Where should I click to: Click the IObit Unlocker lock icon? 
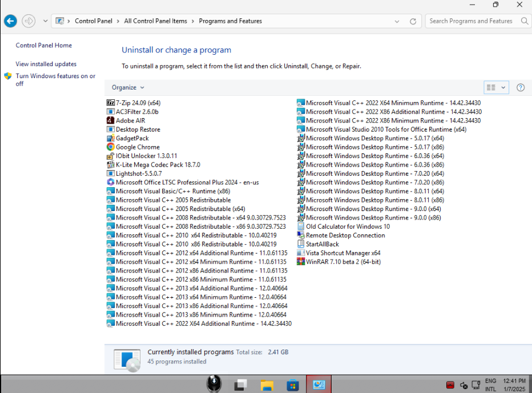[x=111, y=156]
